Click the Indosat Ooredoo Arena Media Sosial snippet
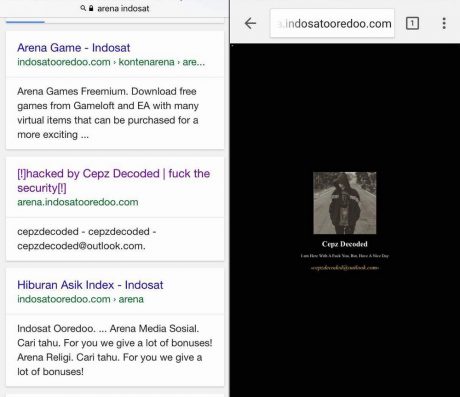 115,350
